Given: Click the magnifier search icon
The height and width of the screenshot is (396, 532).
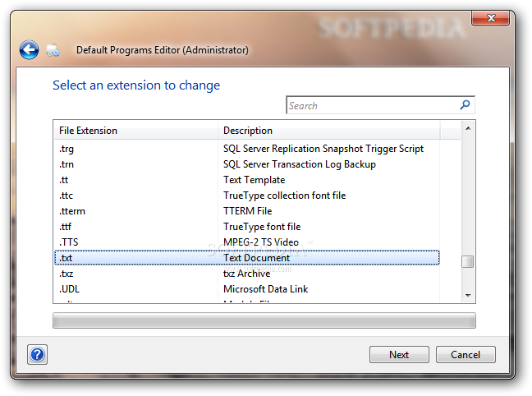Looking at the screenshot, I should [x=465, y=105].
